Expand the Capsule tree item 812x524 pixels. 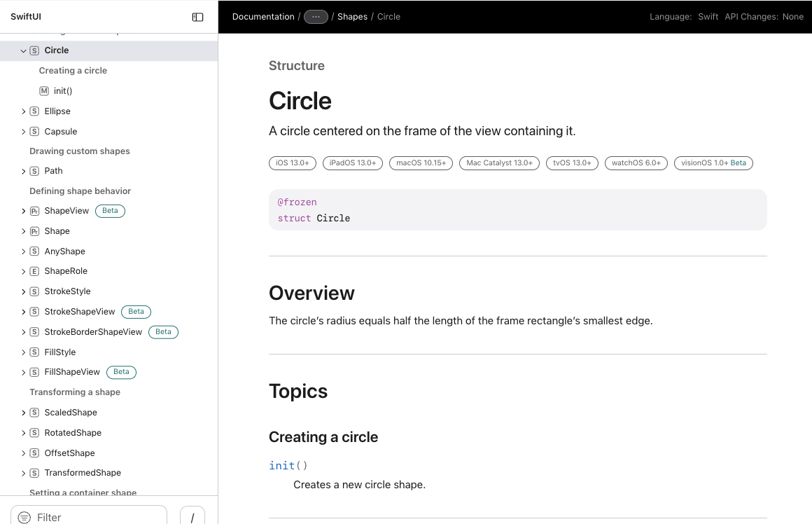click(23, 132)
